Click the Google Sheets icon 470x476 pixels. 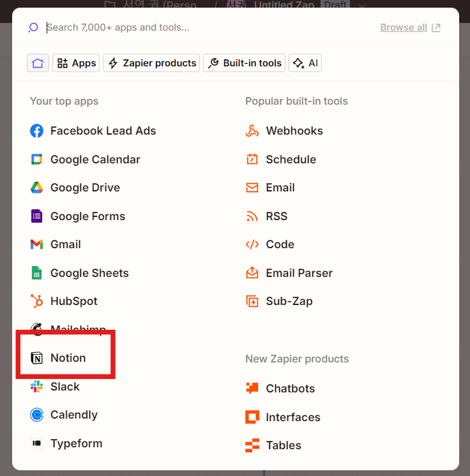[x=37, y=273]
